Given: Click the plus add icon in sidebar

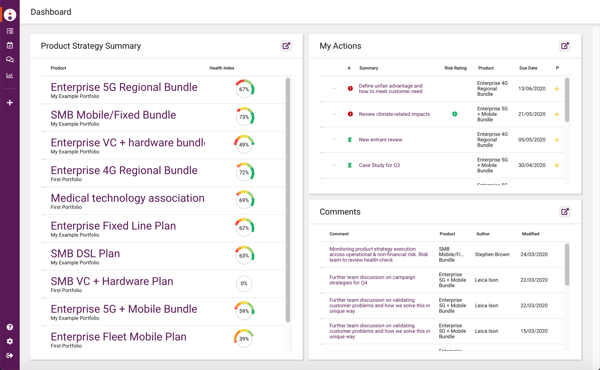Looking at the screenshot, I should (x=10, y=103).
